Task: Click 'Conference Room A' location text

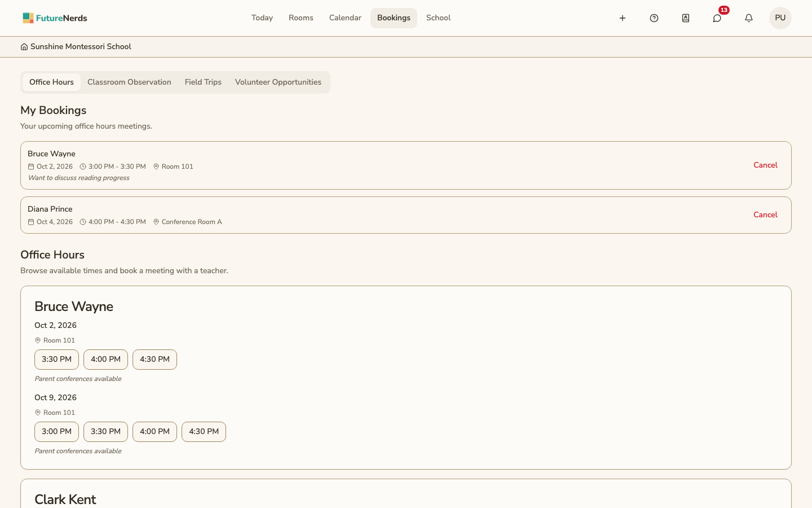Action: [192, 222]
